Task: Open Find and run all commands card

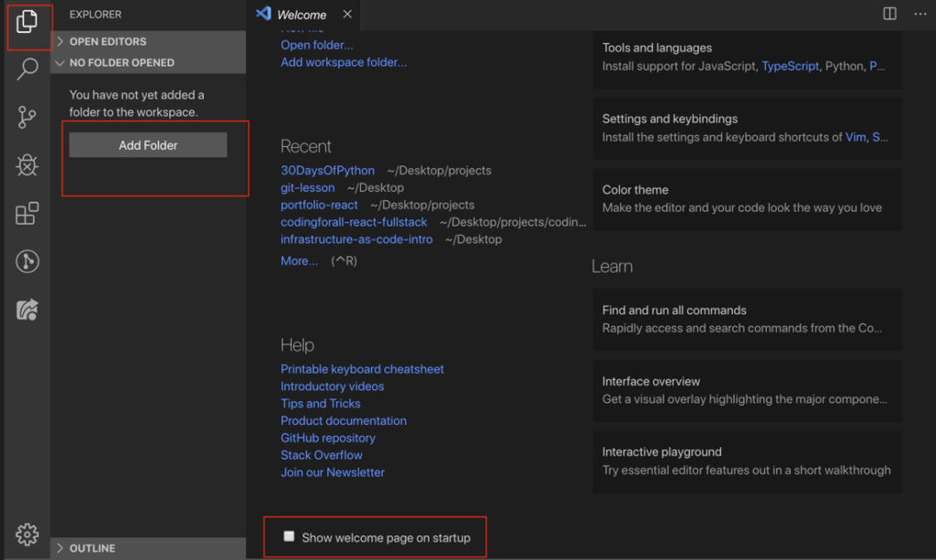Action: 747,320
